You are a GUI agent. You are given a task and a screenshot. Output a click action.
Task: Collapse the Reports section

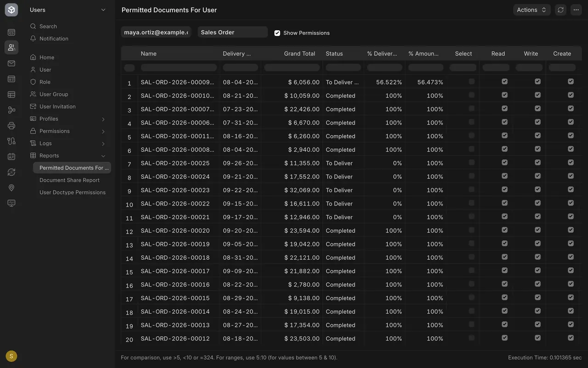tap(68, 155)
